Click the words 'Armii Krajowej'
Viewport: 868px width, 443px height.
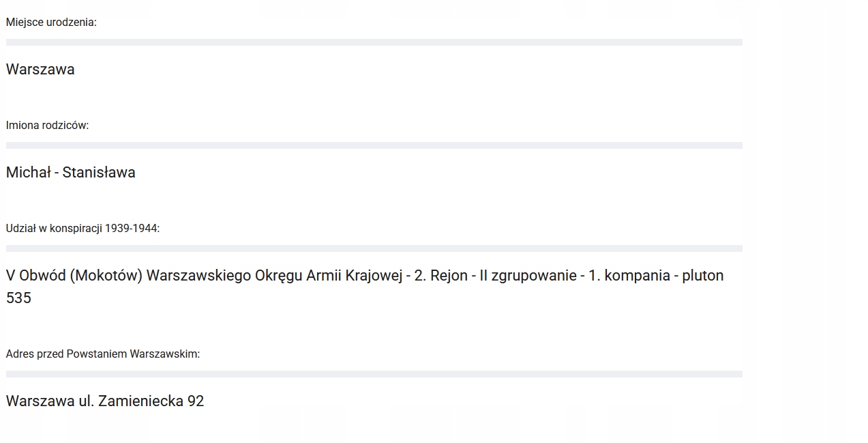[x=354, y=276]
